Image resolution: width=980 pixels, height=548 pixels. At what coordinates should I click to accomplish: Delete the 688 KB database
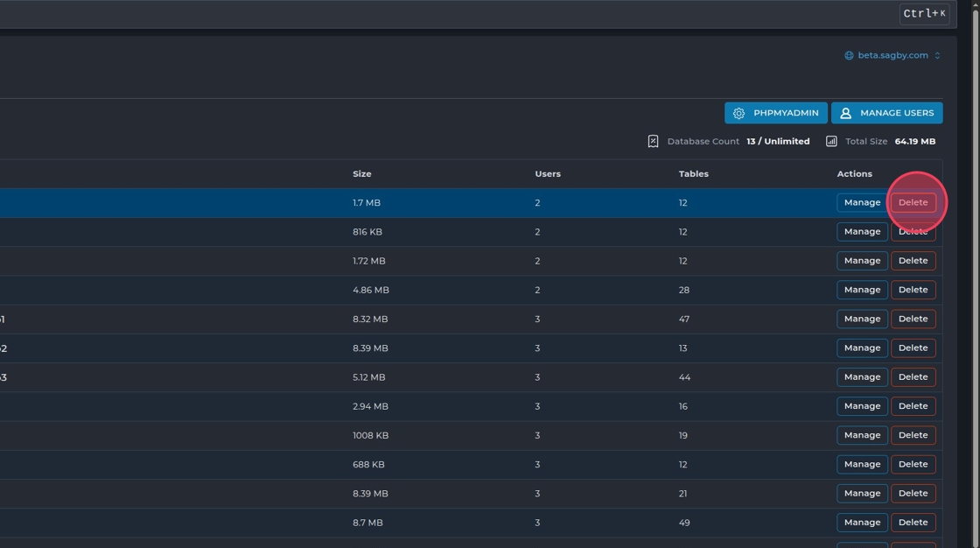tap(913, 464)
